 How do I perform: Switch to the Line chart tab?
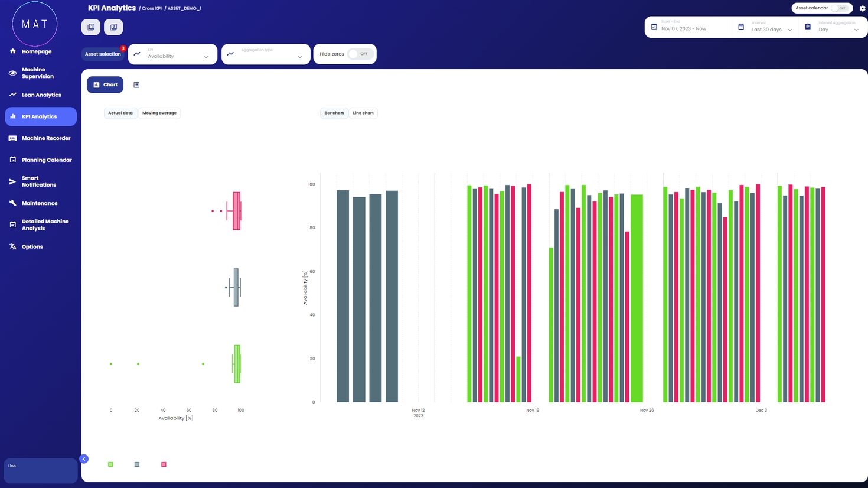363,113
